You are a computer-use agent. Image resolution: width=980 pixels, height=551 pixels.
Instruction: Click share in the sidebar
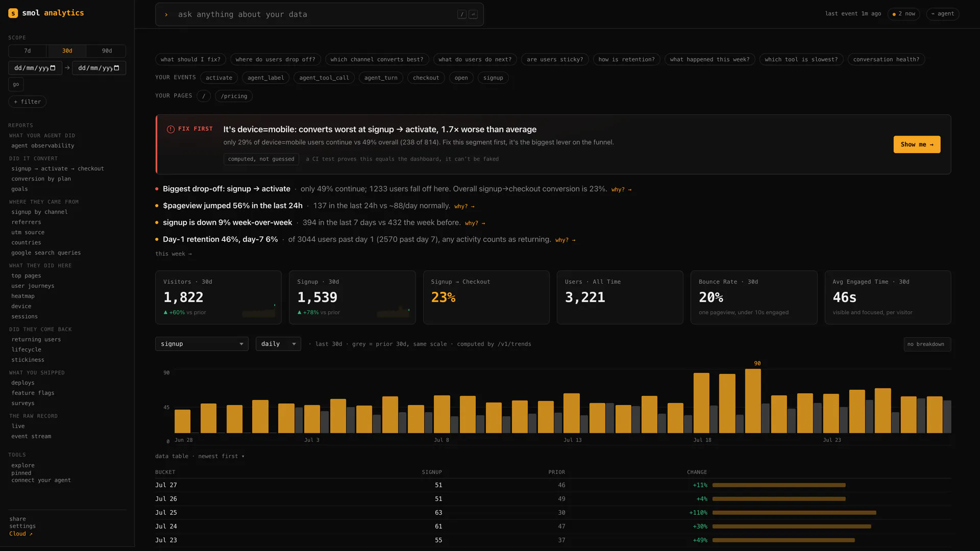tap(17, 519)
